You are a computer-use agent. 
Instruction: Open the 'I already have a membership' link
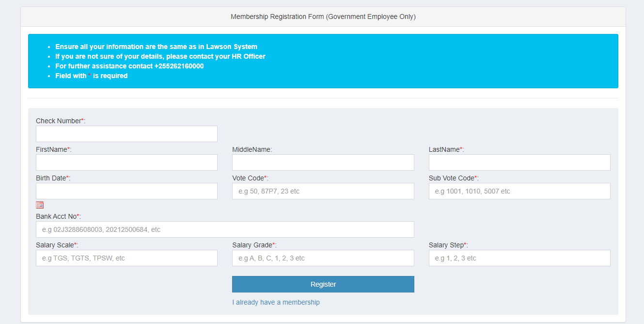[276, 302]
